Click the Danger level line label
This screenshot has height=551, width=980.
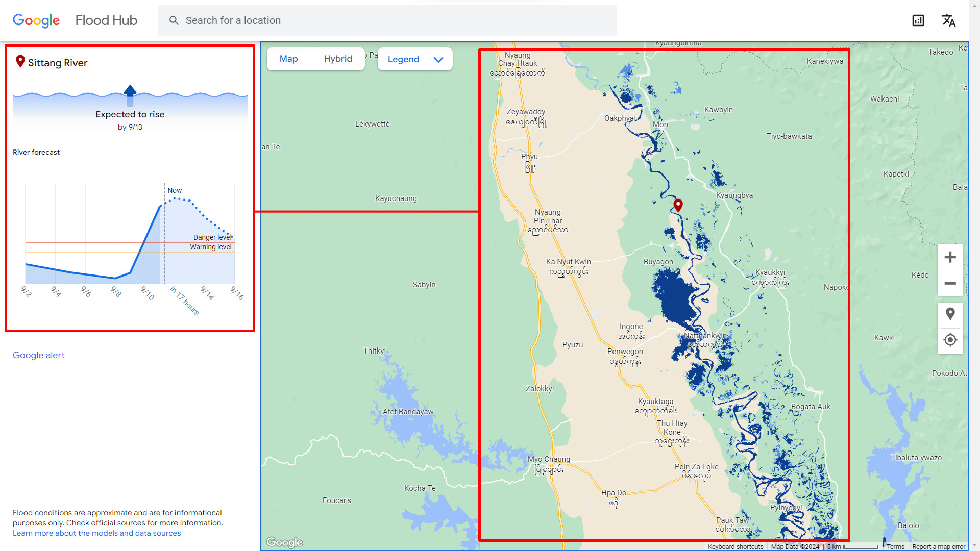tap(213, 237)
